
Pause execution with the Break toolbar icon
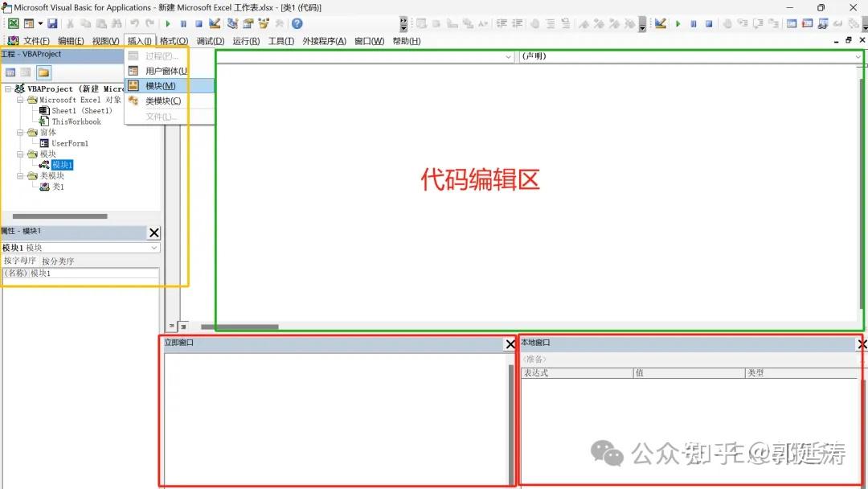[183, 24]
